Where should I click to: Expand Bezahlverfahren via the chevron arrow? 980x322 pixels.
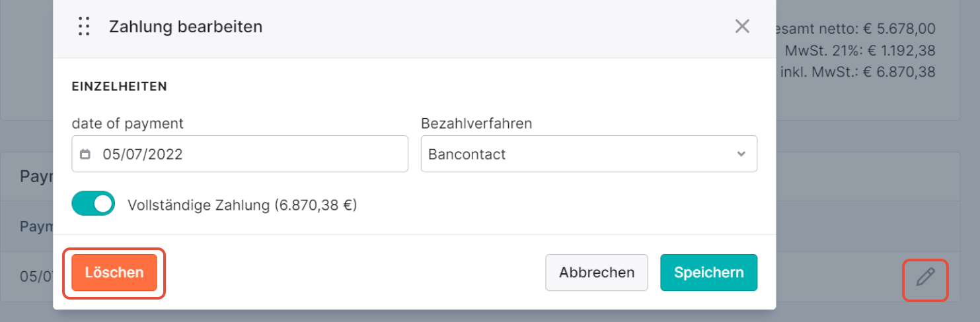741,154
